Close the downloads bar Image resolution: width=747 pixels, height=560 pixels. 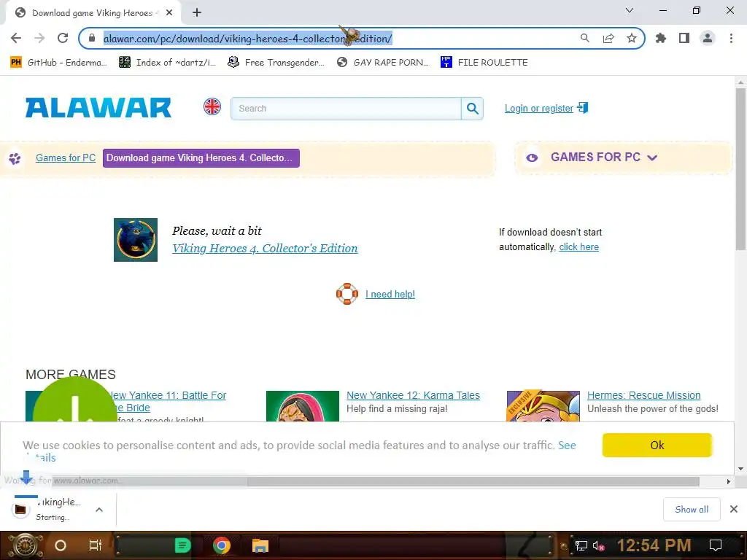(x=734, y=509)
